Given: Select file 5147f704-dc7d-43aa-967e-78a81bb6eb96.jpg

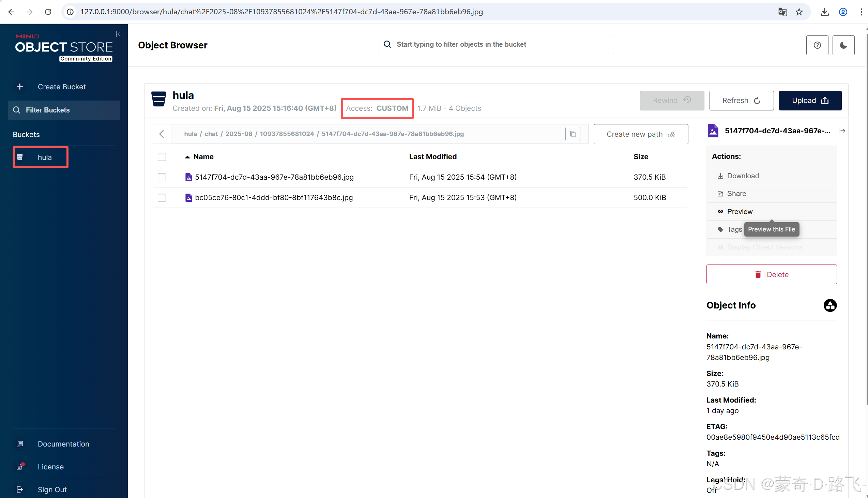Looking at the screenshot, I should point(274,177).
